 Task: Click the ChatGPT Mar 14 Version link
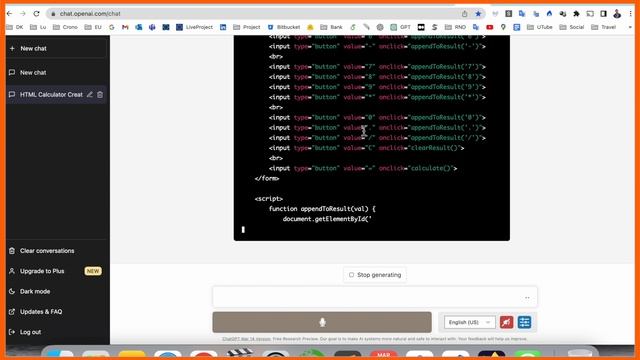coord(247,339)
